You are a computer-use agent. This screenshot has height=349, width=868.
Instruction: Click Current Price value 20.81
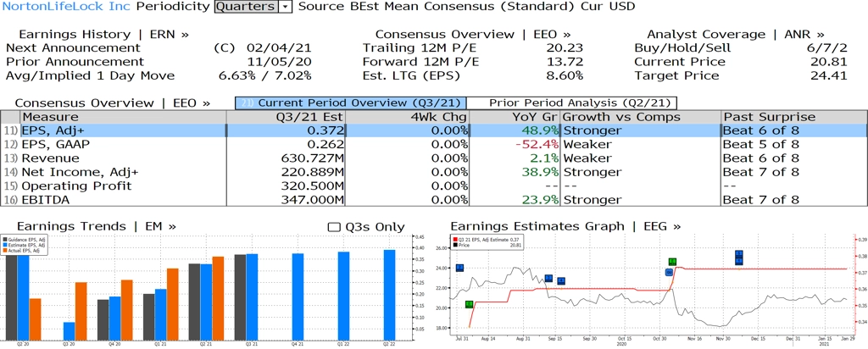(831, 62)
